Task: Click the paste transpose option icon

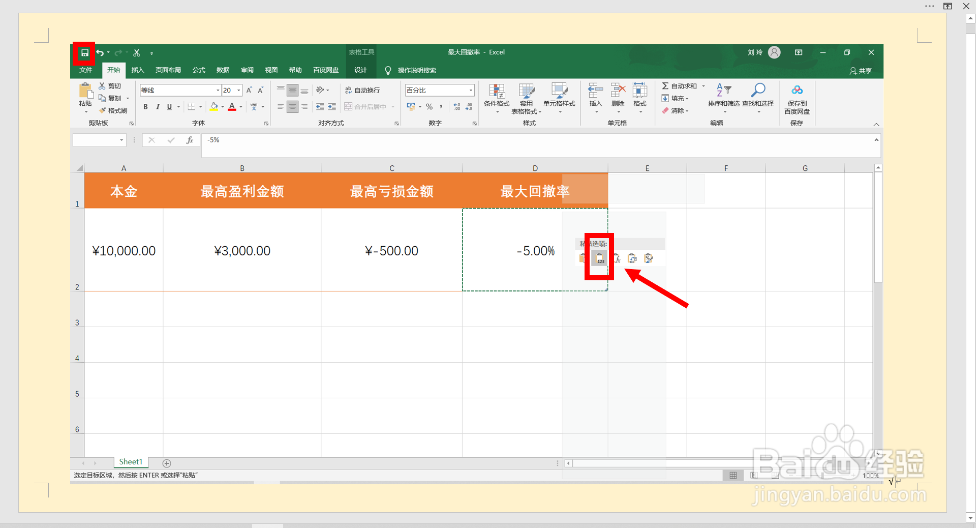Action: (x=632, y=258)
